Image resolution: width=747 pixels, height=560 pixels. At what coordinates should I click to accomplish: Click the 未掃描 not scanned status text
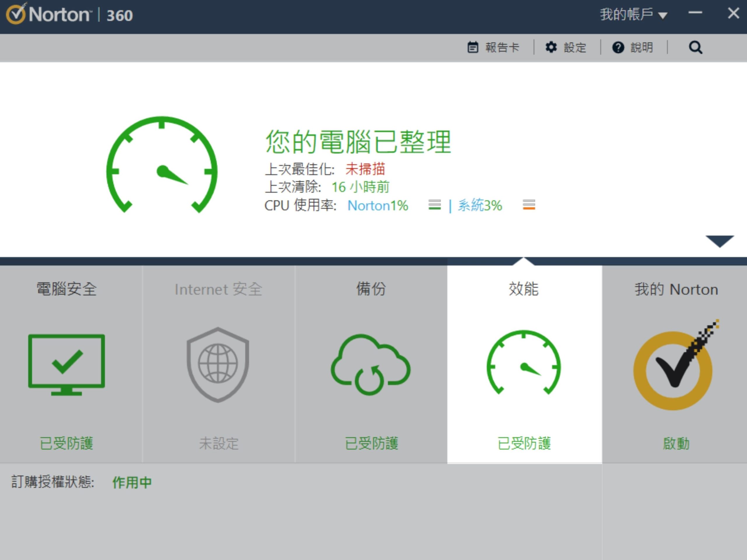click(x=365, y=169)
